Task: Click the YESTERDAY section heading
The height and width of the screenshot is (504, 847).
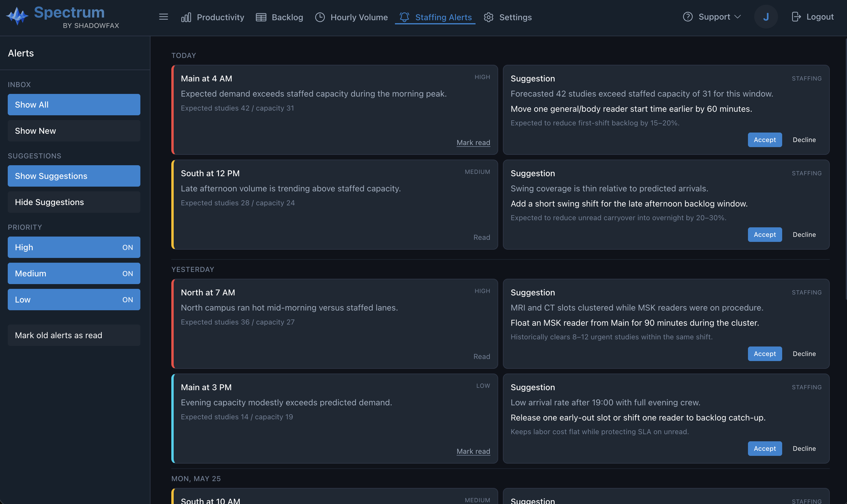Action: pyautogui.click(x=192, y=269)
